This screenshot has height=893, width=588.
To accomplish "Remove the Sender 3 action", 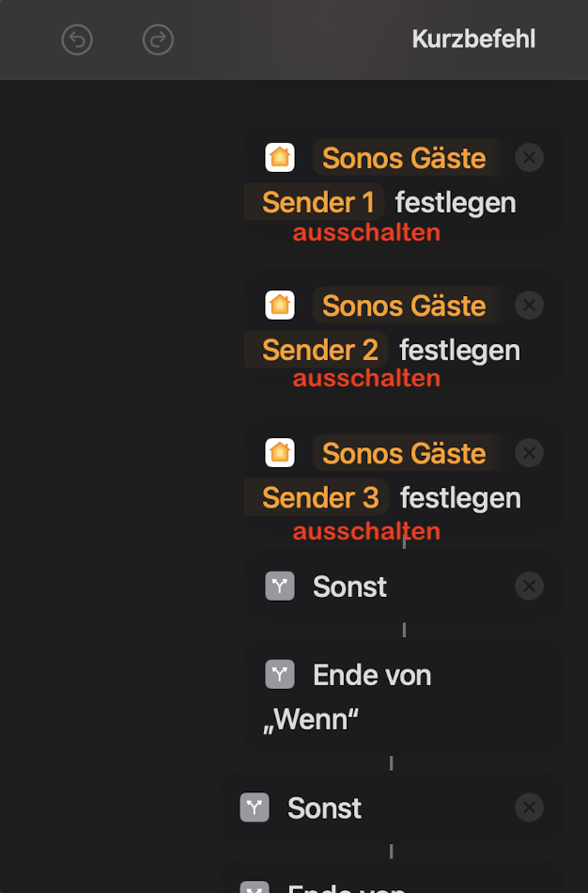I will pos(530,452).
